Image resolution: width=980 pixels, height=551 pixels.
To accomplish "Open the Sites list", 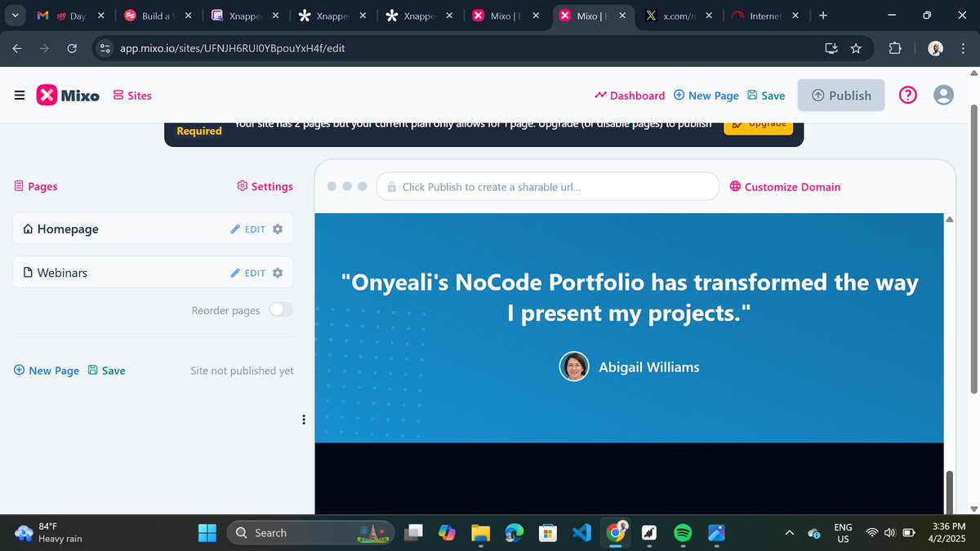I will [132, 96].
